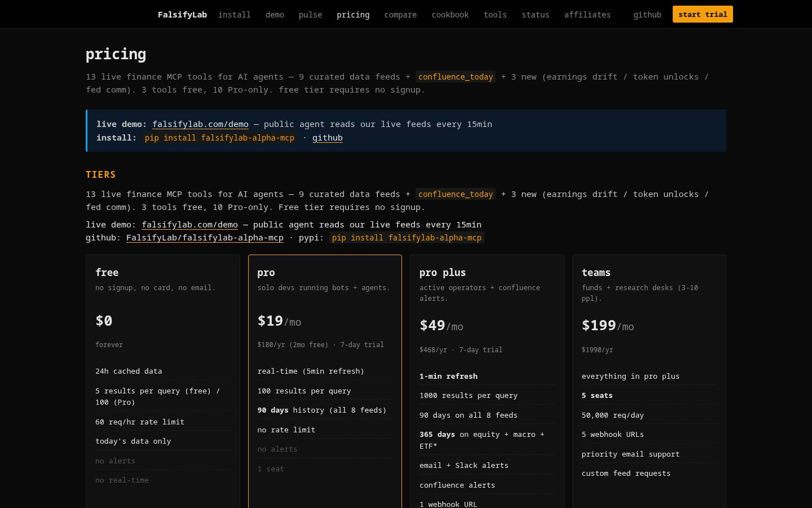Click the $49/mo price
Image resolution: width=812 pixels, height=508 pixels.
pos(442,326)
